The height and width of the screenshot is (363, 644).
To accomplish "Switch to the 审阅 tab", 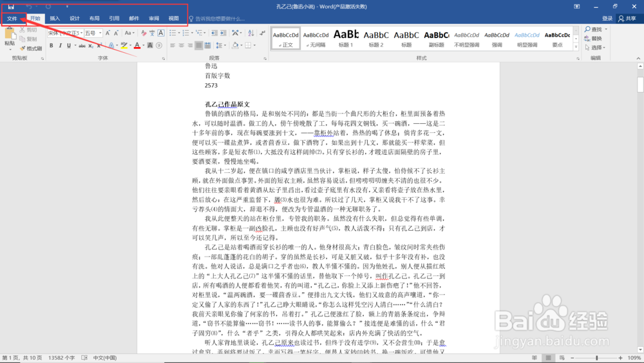I will pyautogui.click(x=154, y=19).
